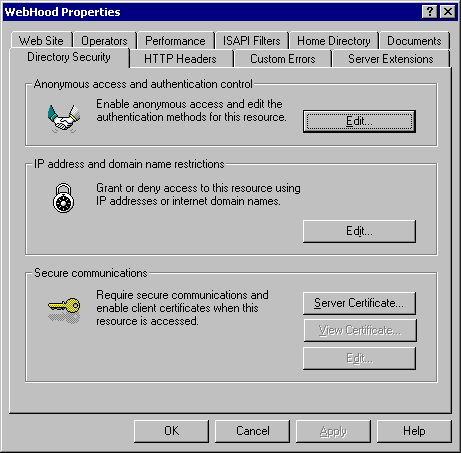461x453 pixels.
Task: Open the Custom Errors tab
Action: coord(283,59)
